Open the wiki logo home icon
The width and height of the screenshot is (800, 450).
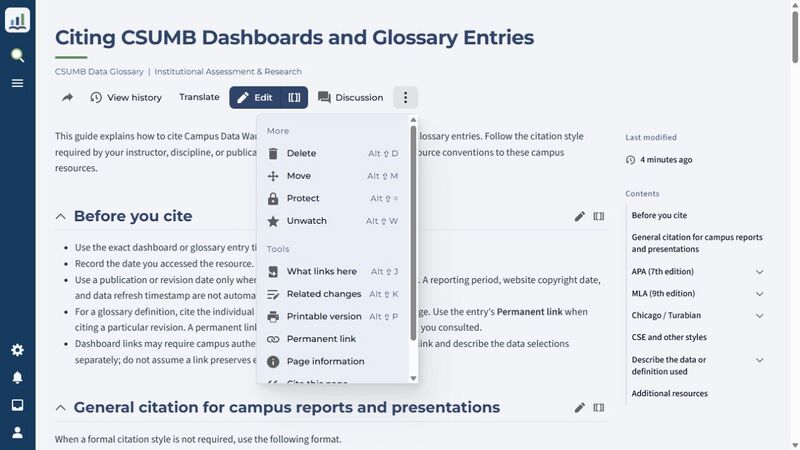coord(17,20)
